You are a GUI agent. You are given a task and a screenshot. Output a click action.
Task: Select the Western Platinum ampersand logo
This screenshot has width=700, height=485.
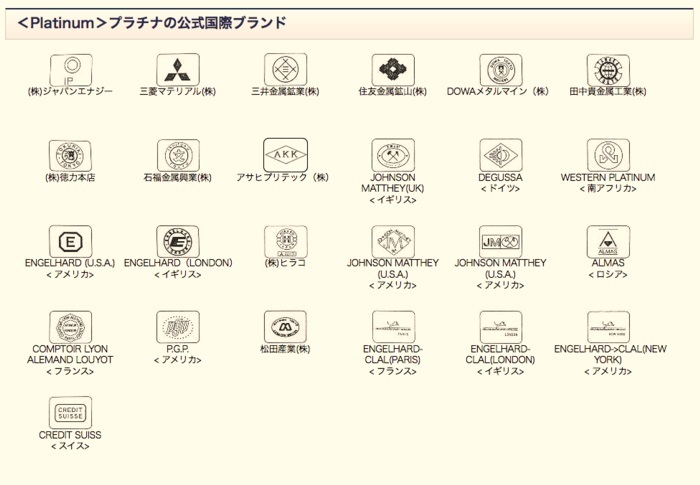tap(608, 155)
